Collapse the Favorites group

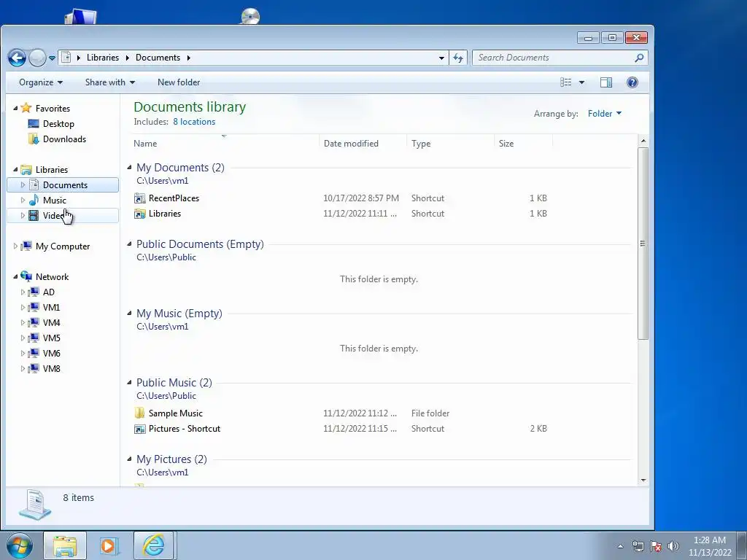point(15,109)
